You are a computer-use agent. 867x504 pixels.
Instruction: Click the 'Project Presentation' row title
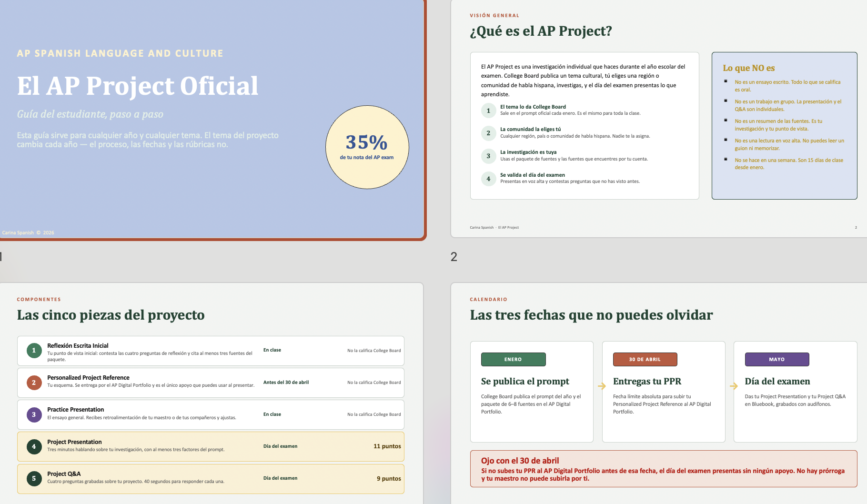(x=74, y=442)
